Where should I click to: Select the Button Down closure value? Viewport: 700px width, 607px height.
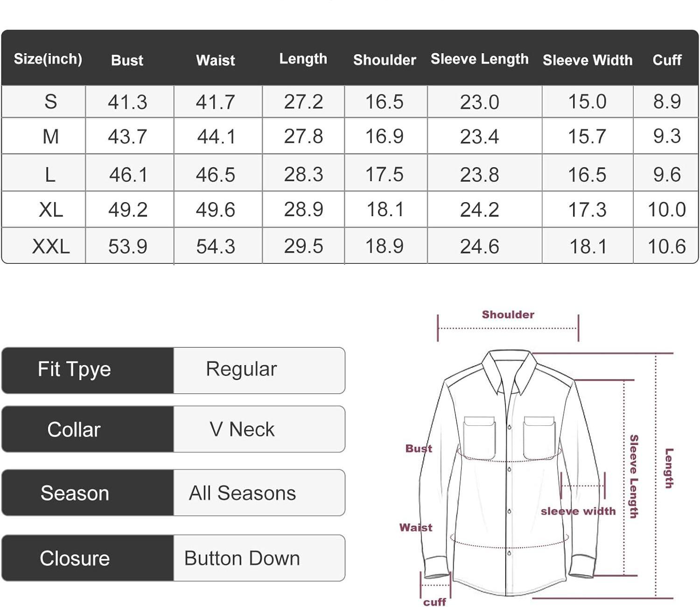(x=243, y=557)
